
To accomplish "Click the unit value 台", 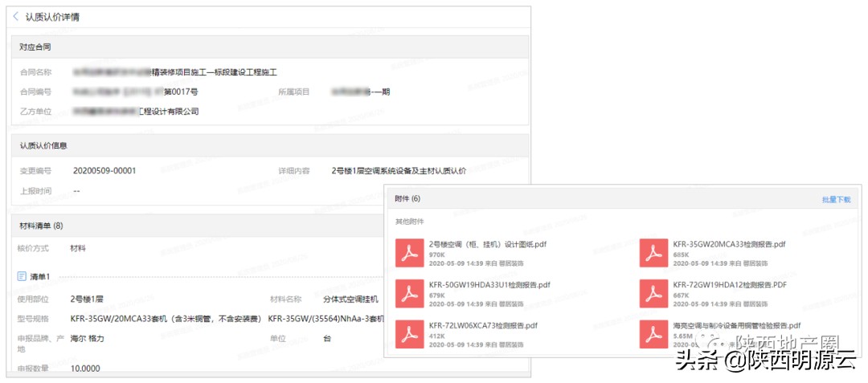I will [327, 338].
